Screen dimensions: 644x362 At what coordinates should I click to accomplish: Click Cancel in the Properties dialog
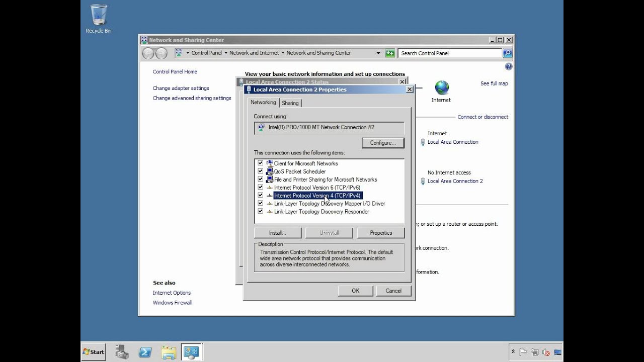coord(393,291)
